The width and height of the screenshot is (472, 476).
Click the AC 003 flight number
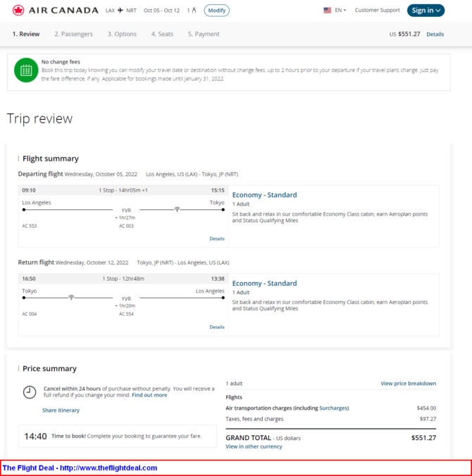[126, 226]
